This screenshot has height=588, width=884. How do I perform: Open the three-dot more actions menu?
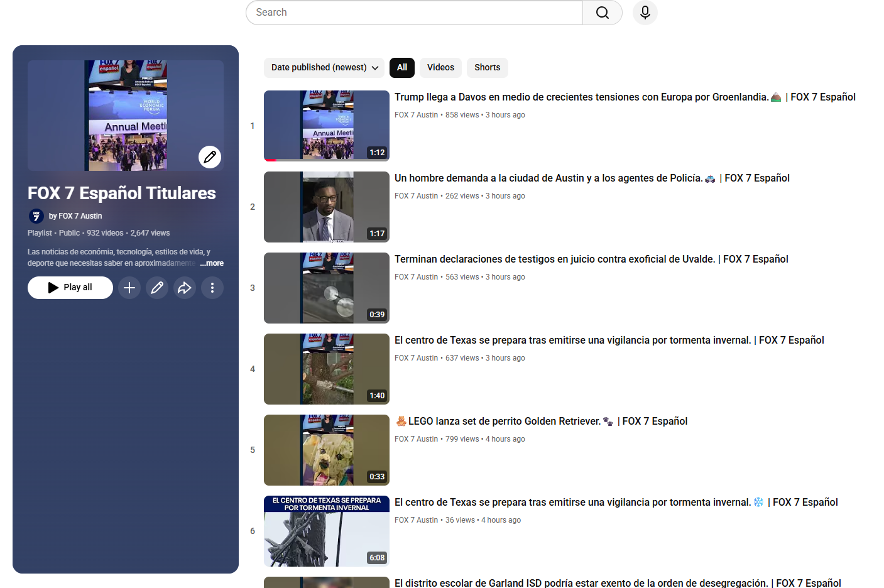212,288
